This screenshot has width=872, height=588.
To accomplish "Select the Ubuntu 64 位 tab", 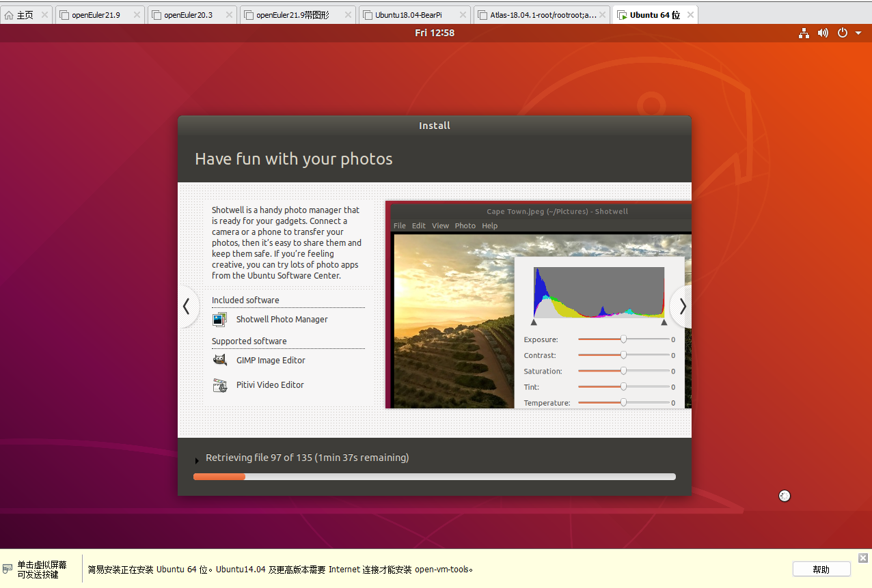I will 655,15.
